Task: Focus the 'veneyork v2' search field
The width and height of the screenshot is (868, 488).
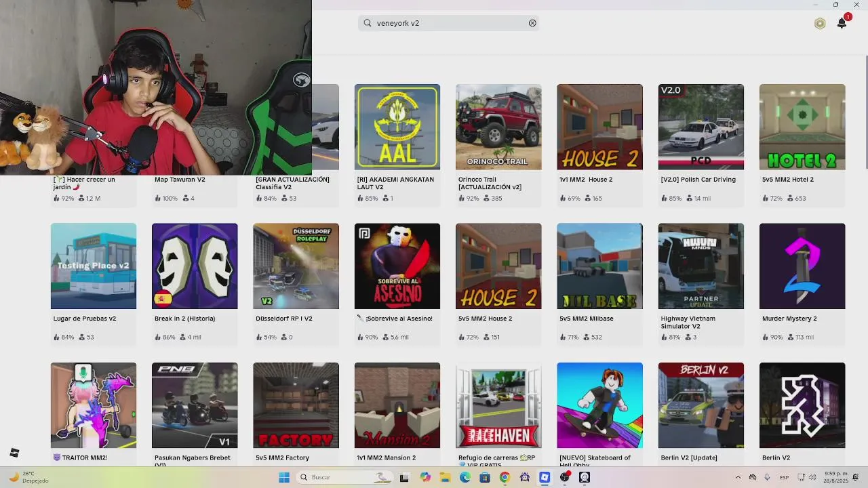Action: (x=449, y=23)
